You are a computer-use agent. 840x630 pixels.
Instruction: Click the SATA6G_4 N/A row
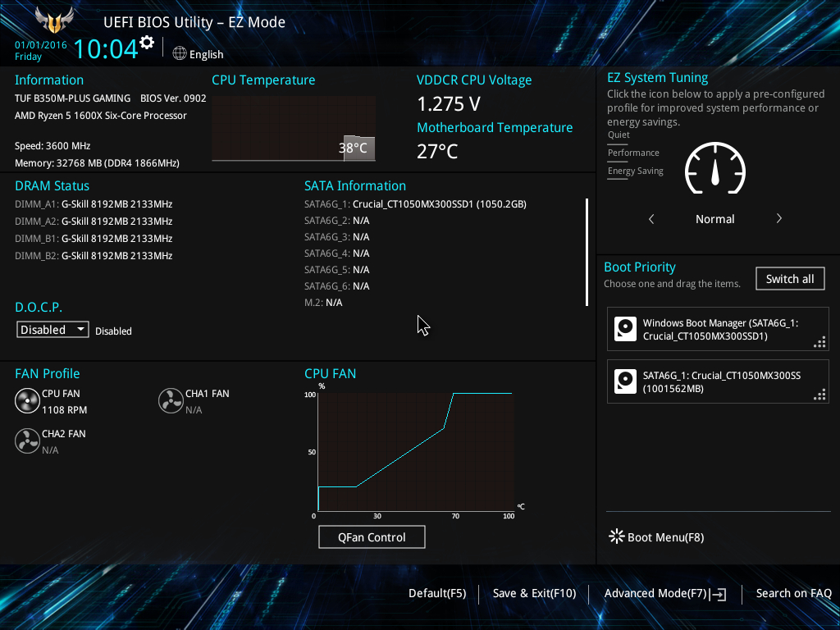coord(337,253)
